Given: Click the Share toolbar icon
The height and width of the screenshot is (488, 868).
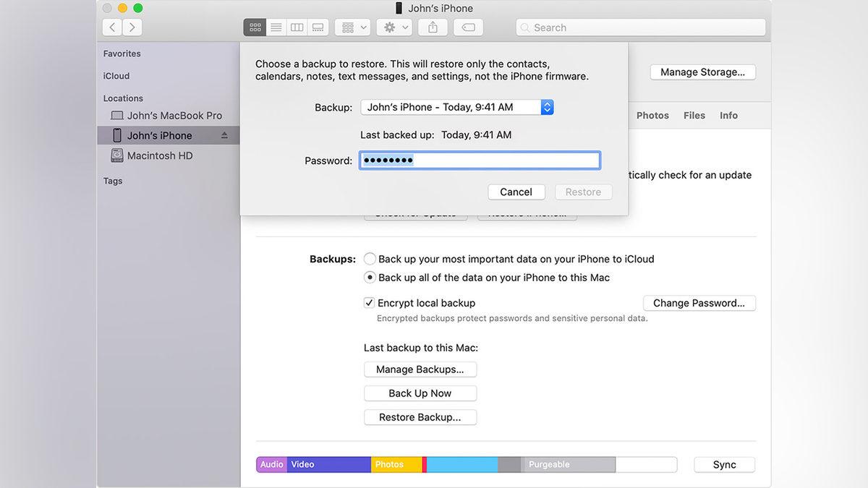Looking at the screenshot, I should click(x=433, y=27).
